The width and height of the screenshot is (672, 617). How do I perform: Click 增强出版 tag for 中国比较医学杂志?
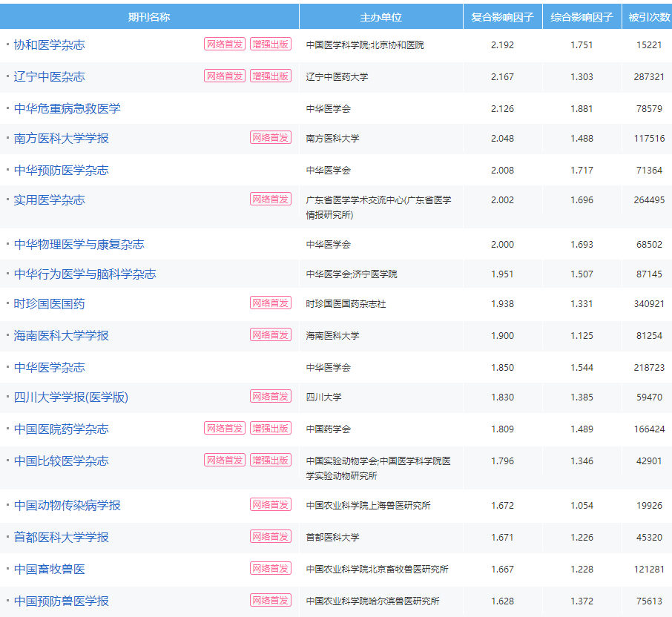[270, 461]
